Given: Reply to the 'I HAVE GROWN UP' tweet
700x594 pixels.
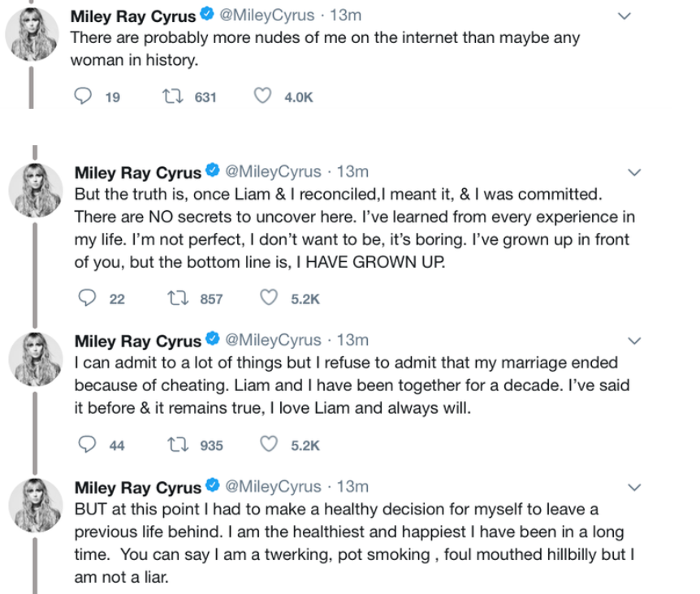Looking at the screenshot, I should (x=88, y=298).
